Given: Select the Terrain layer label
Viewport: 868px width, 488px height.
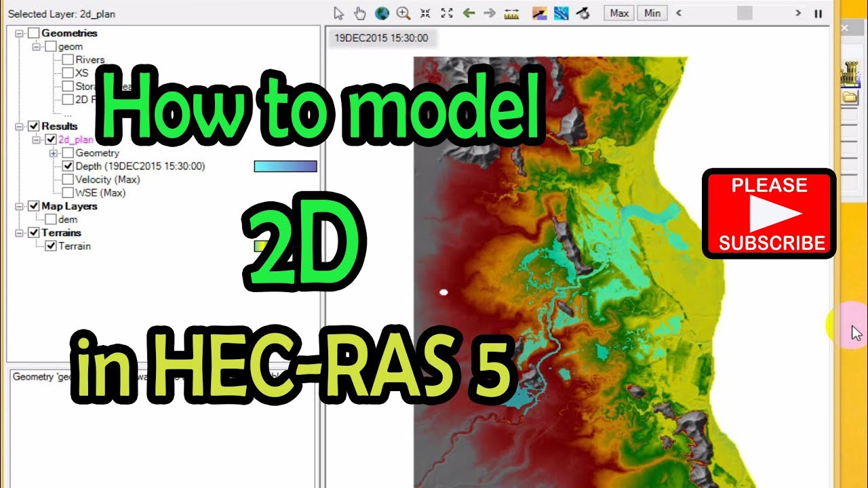Looking at the screenshot, I should pyautogui.click(x=75, y=246).
